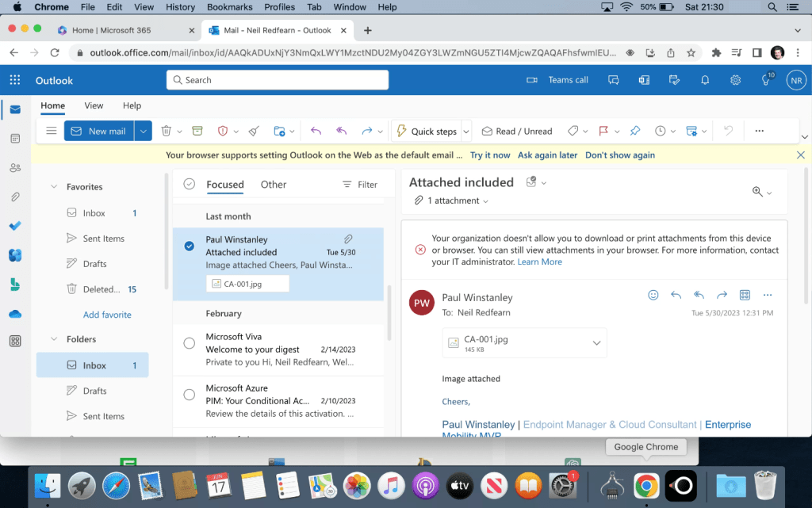The width and height of the screenshot is (812, 508).
Task: Deselect the Paul Winstanley email checkbox
Action: pos(189,246)
